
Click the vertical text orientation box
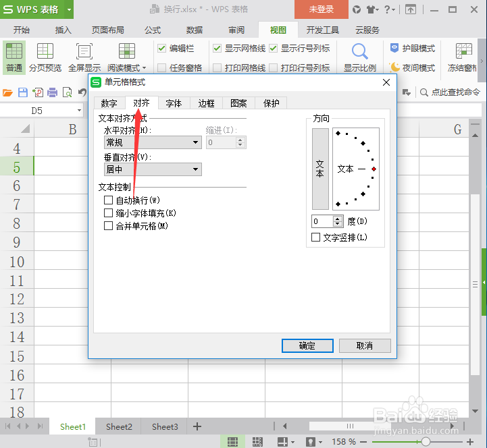click(x=320, y=169)
